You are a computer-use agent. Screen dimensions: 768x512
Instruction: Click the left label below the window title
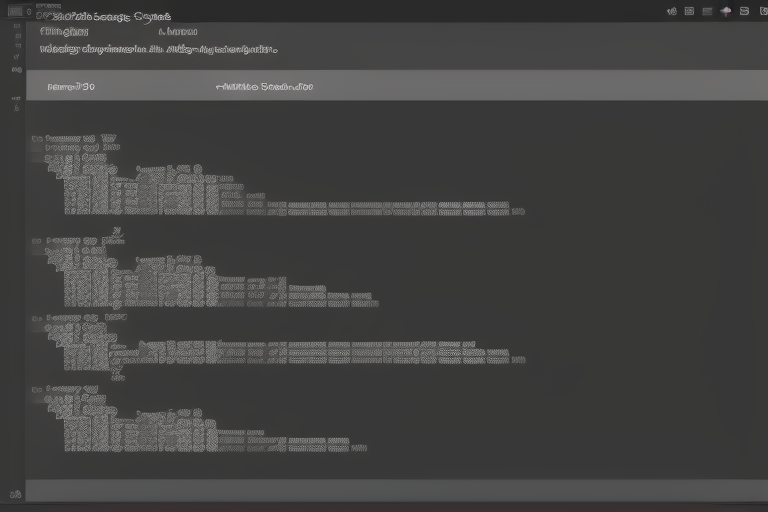(x=64, y=31)
